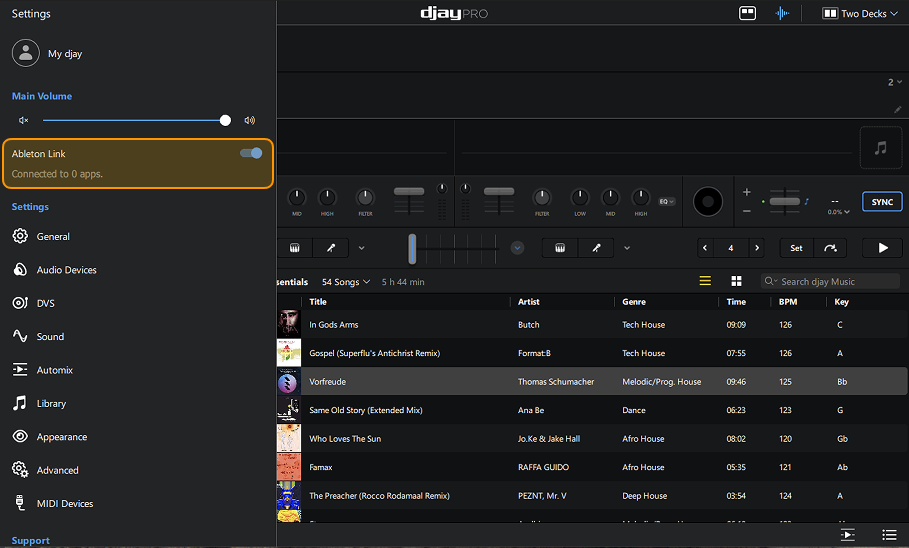Toggle the Ableton Link switch off
The image size is (909, 548).
tap(251, 153)
